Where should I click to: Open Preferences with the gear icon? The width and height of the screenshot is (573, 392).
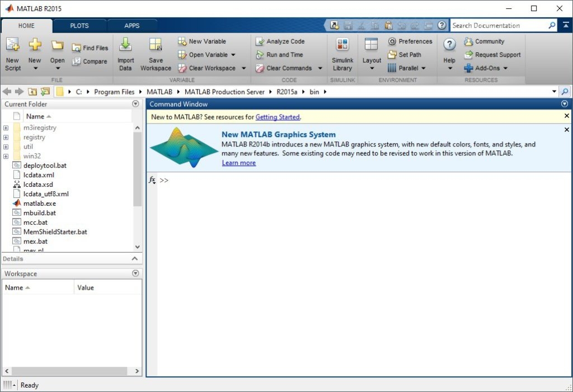coord(392,41)
